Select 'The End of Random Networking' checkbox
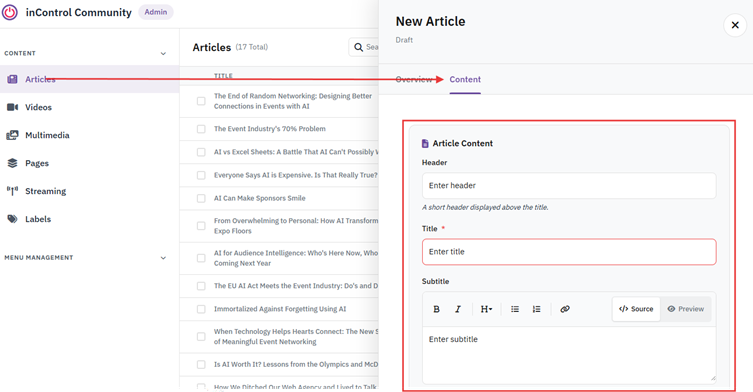753x392 pixels. [x=201, y=101]
